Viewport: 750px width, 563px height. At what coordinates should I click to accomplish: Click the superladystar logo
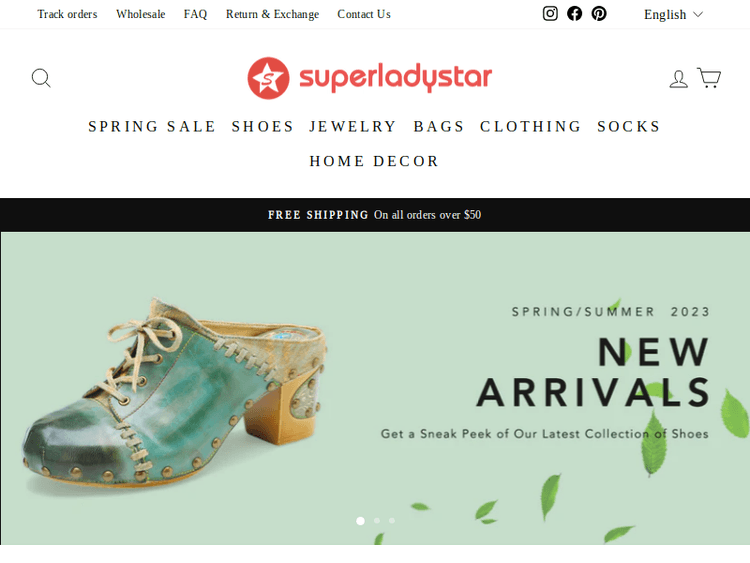pyautogui.click(x=370, y=78)
